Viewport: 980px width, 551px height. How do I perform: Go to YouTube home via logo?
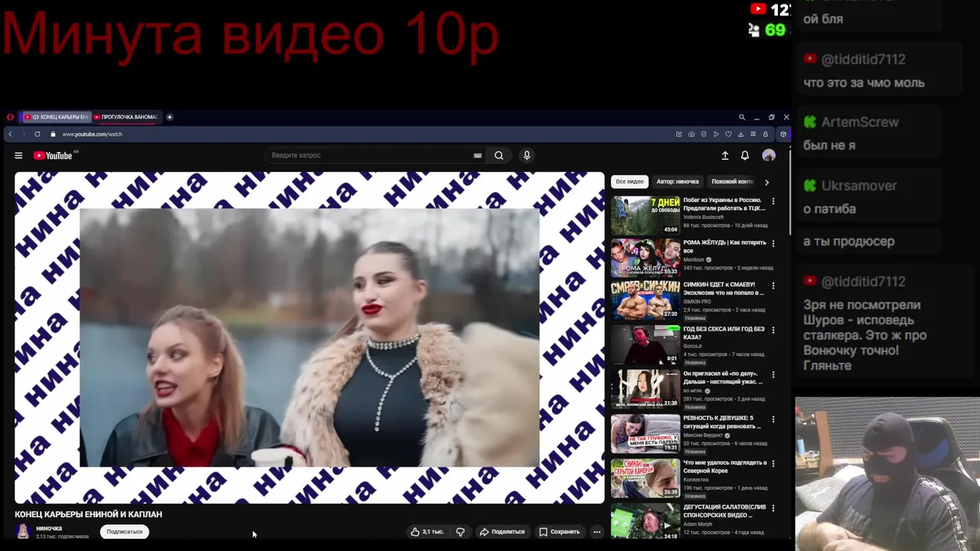pyautogui.click(x=53, y=155)
